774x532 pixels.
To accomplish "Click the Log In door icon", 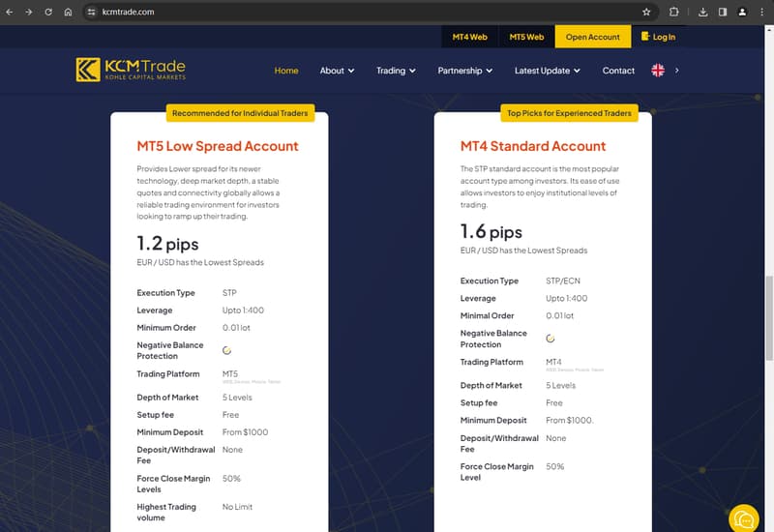I will click(x=644, y=36).
